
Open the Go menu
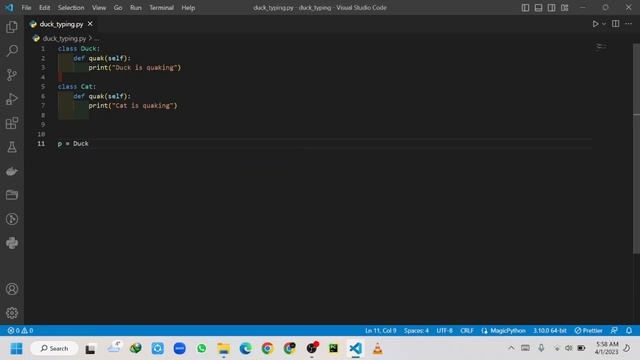pos(118,8)
